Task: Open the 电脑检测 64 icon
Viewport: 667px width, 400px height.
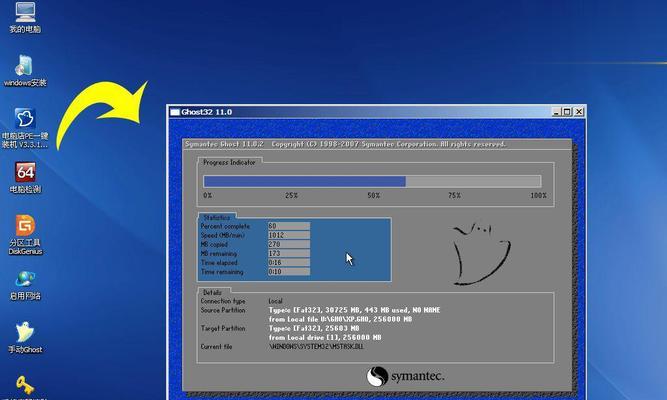Action: tap(25, 177)
